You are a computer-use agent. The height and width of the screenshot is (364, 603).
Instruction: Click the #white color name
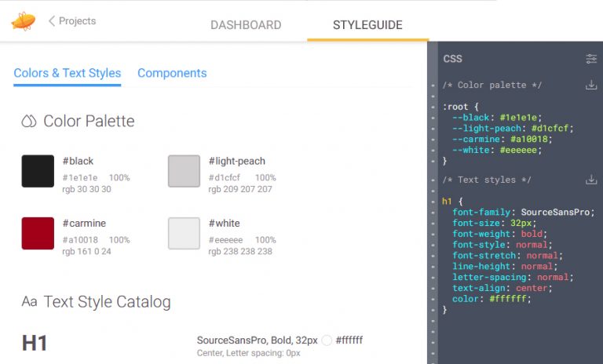225,224
